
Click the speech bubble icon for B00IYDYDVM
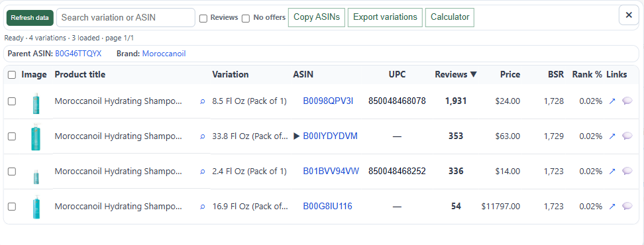(627, 136)
